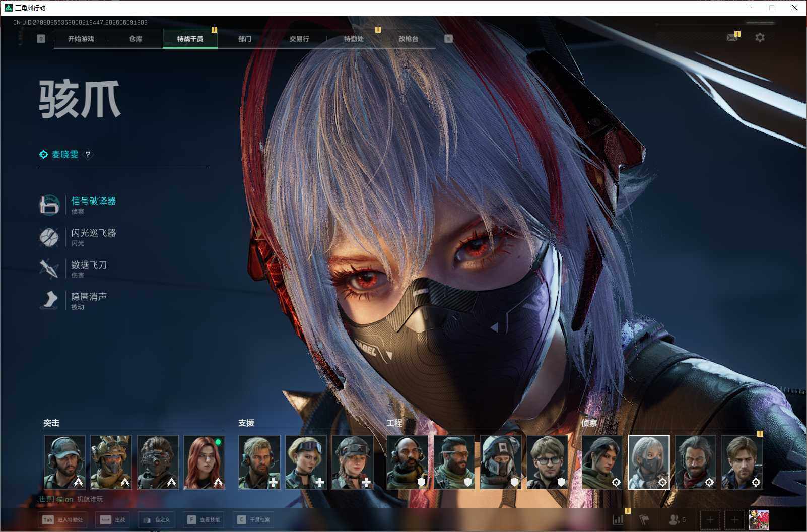This screenshot has width=807, height=532.
Task: Click the 闪光巡飞器 skill label
Action: [94, 233]
